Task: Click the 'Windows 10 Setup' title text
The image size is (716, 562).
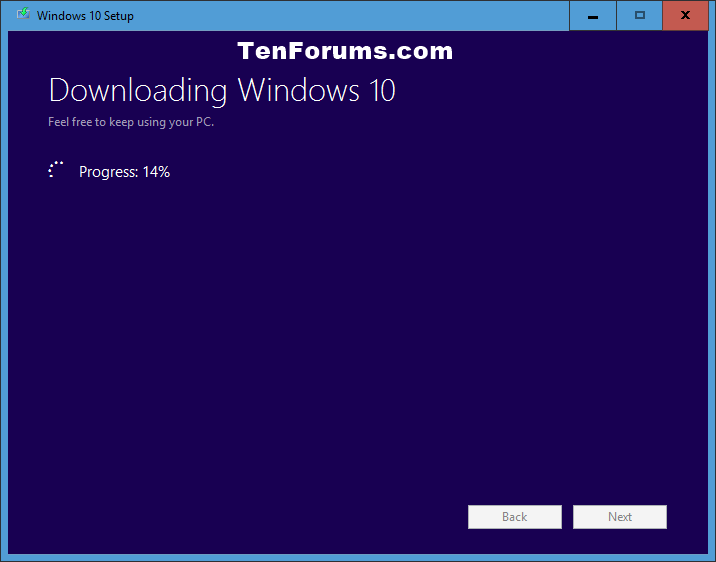Action: (x=85, y=16)
